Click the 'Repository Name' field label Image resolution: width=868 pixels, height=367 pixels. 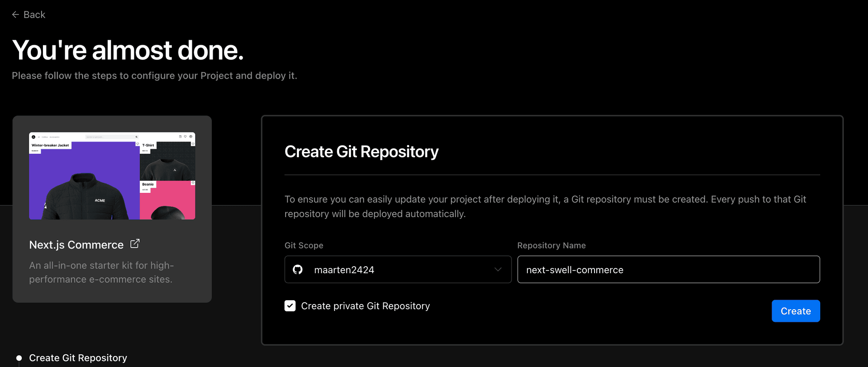click(x=551, y=245)
